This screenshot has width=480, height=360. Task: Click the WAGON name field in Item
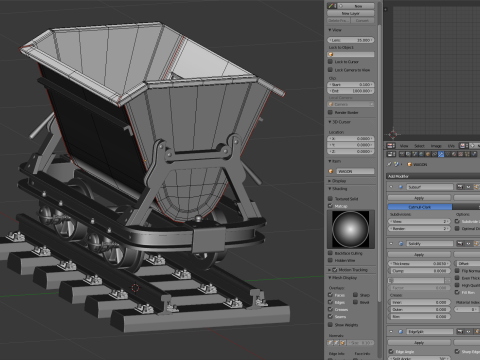pos(355,171)
